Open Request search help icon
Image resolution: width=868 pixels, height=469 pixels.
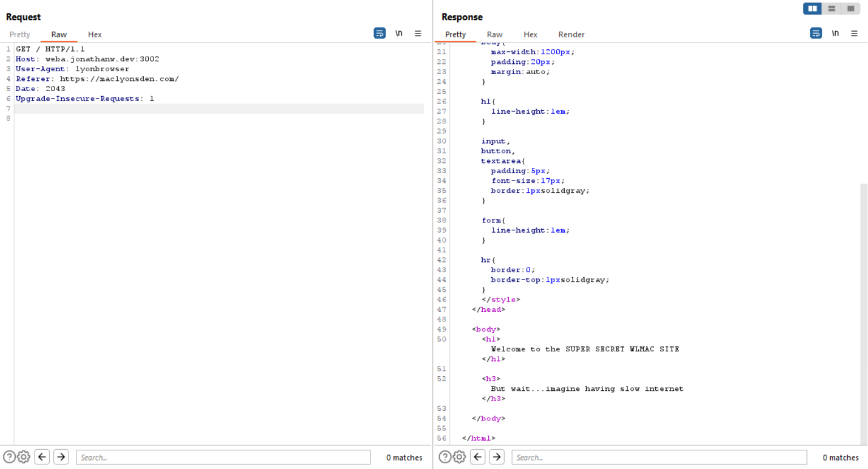click(9, 457)
